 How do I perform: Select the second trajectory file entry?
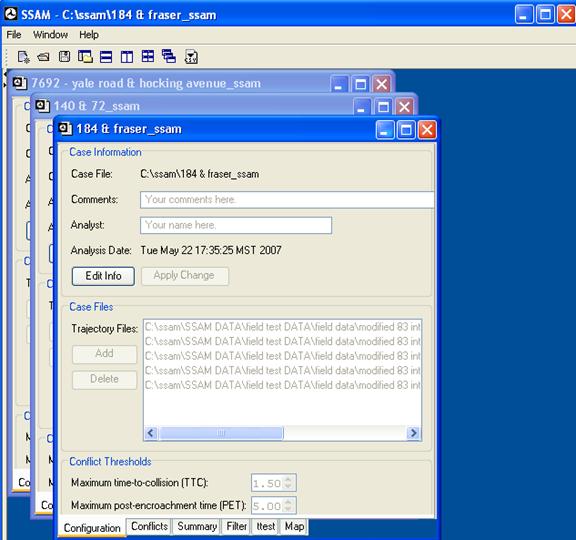point(282,342)
